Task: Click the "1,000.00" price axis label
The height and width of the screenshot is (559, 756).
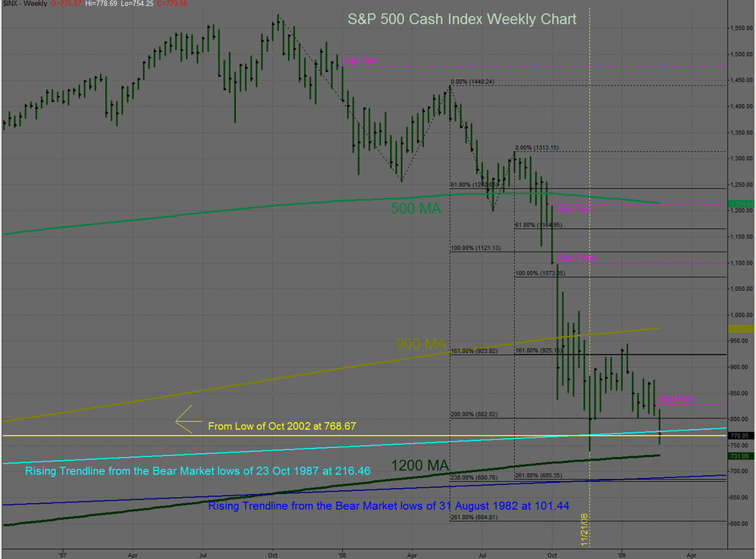Action: click(x=742, y=315)
